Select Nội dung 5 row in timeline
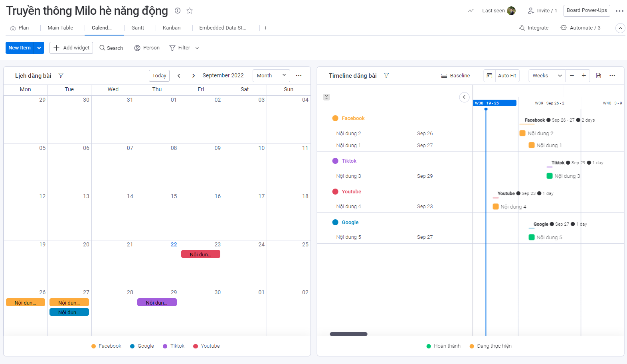 395,237
